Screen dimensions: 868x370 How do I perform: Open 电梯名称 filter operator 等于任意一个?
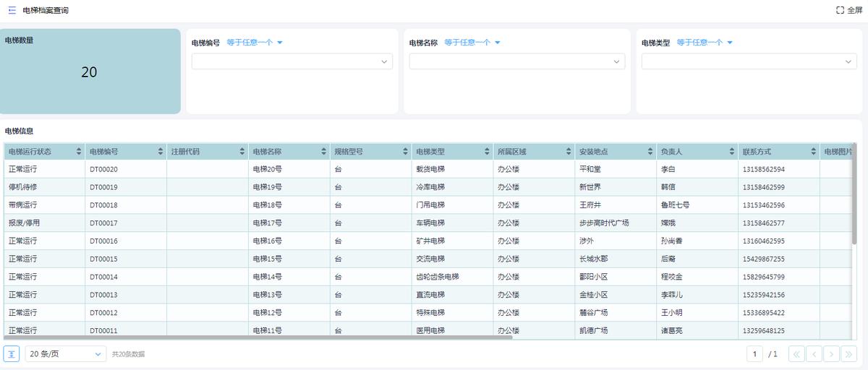(x=472, y=43)
